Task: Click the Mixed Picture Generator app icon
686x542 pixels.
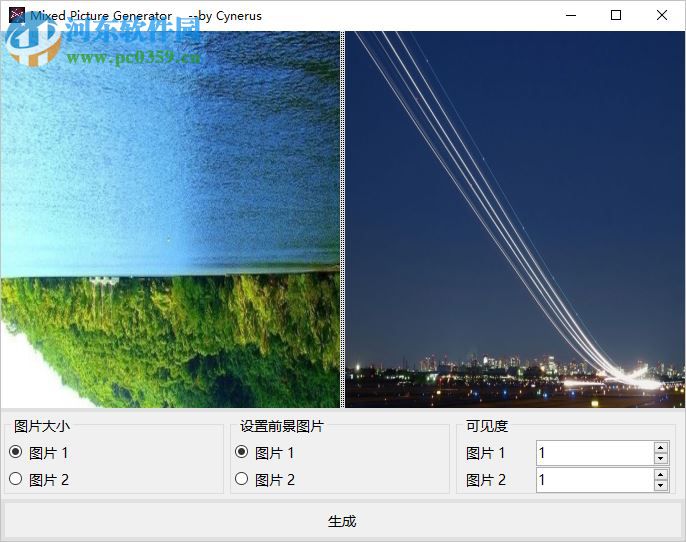Action: (x=17, y=15)
